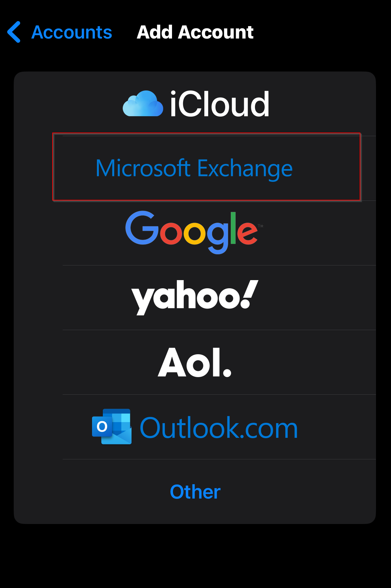Tap the green letter l in Google
This screenshot has height=588, width=391.
click(x=233, y=228)
